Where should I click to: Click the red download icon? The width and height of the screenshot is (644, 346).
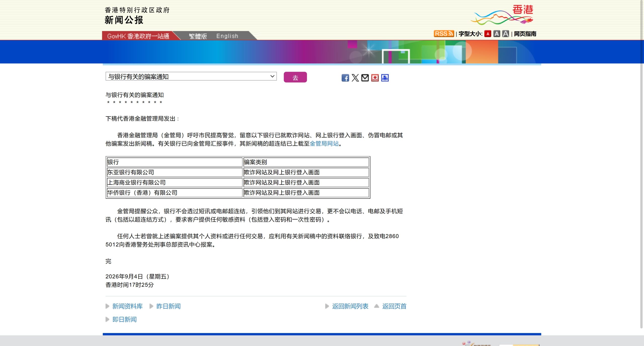[375, 78]
